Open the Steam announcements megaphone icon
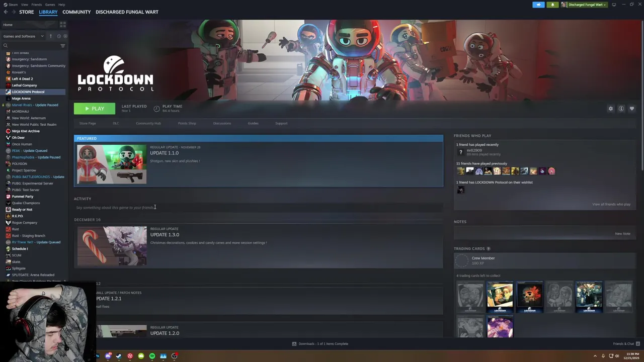 click(x=538, y=5)
